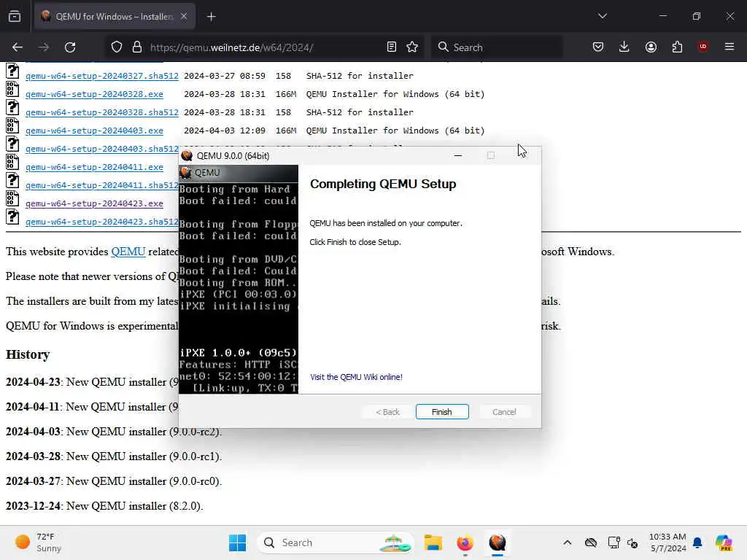Select the QEMU for Windows – Installers tab
747x560 pixels.
click(115, 17)
